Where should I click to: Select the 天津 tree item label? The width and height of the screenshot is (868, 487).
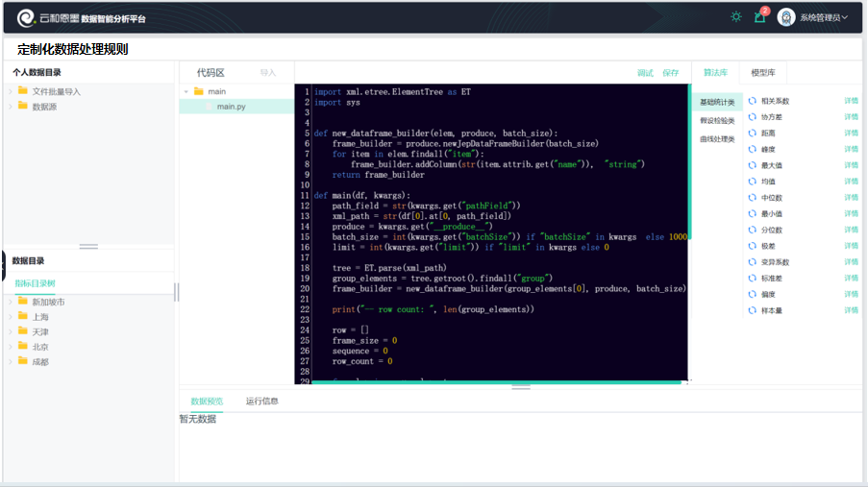[40, 332]
